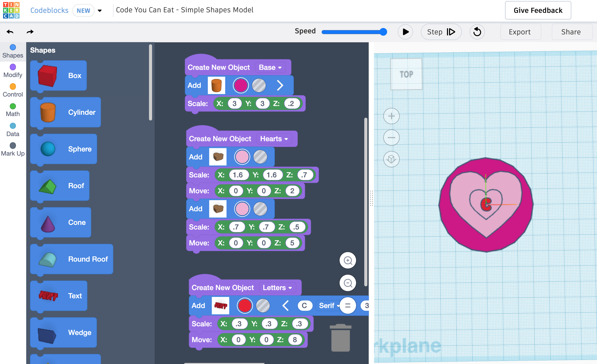Toggle the hole option on Base cylinder
The image size is (597, 364).
[259, 85]
